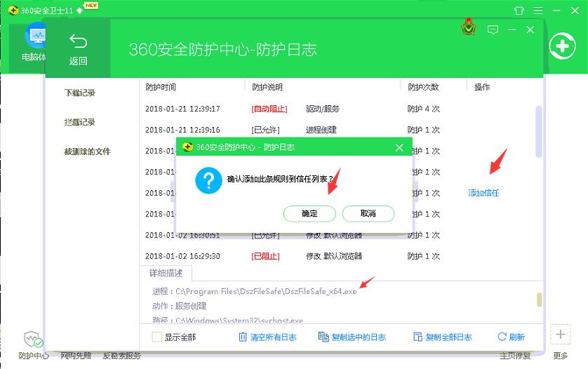Click the 复制选中的日志 link text
Viewport: 588px width, 369px height.
point(359,337)
